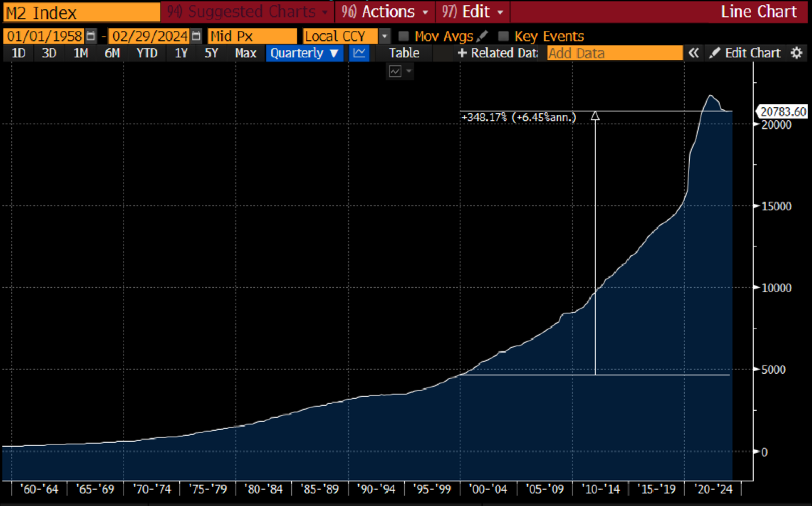Screen dimensions: 812x506
Task: Switch to the Table view
Action: pos(404,53)
